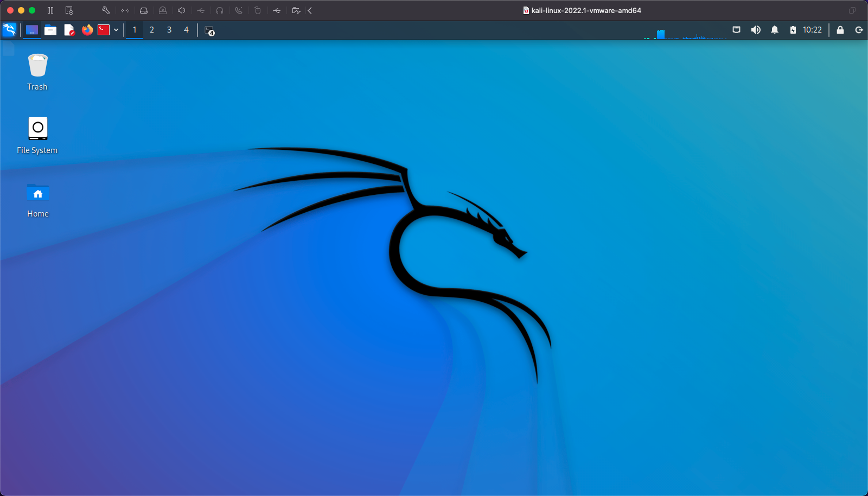
Task: Collapse VMware device toolbar chevron
Action: (310, 10)
